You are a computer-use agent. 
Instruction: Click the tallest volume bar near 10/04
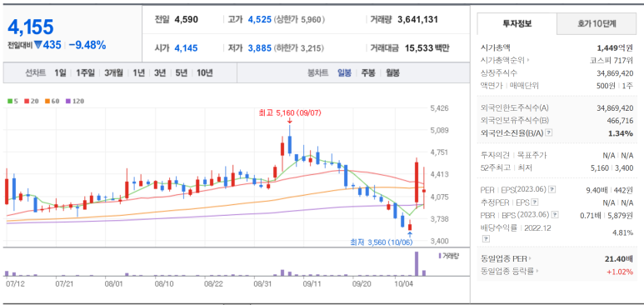(417, 263)
